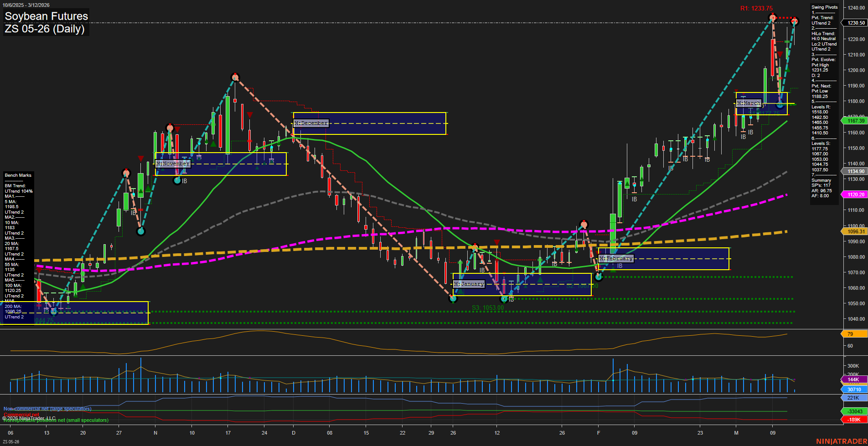The image size is (868, 446).
Task: Select the N November marker on time axis
Action: [155, 433]
